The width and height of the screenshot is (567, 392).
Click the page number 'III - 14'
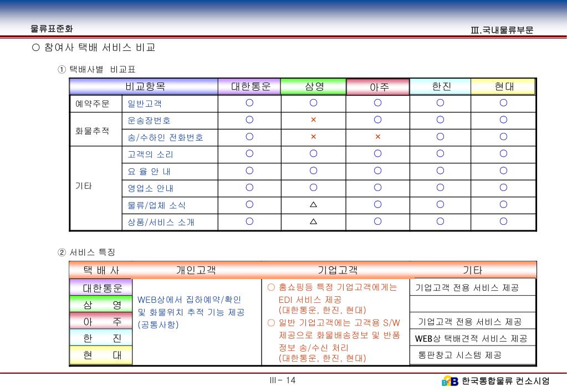click(283, 380)
